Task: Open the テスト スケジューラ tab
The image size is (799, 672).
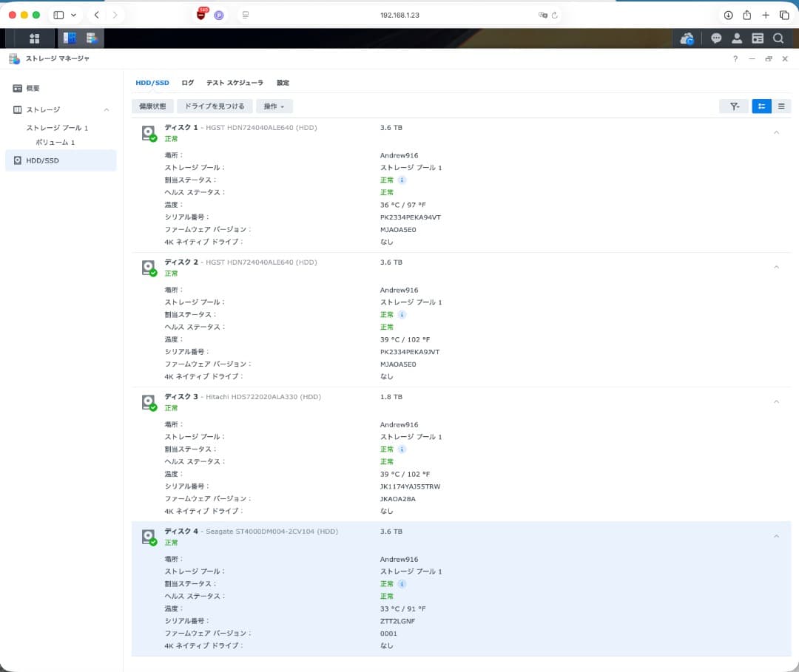Action: click(x=234, y=83)
